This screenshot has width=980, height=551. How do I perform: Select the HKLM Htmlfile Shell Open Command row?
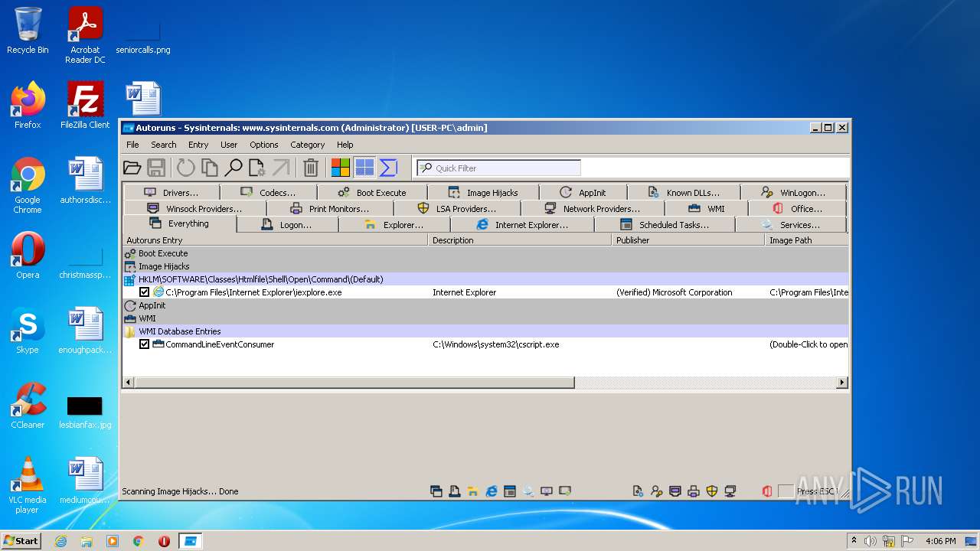click(x=485, y=279)
